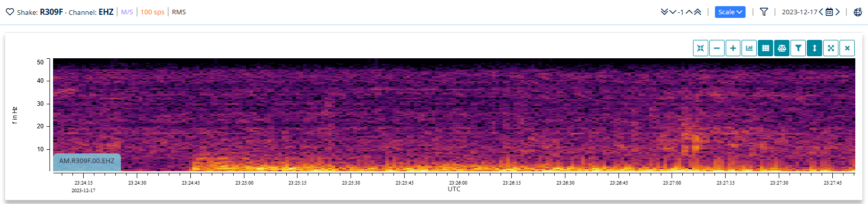
Task: Click the minus button on chart
Action: [x=717, y=48]
